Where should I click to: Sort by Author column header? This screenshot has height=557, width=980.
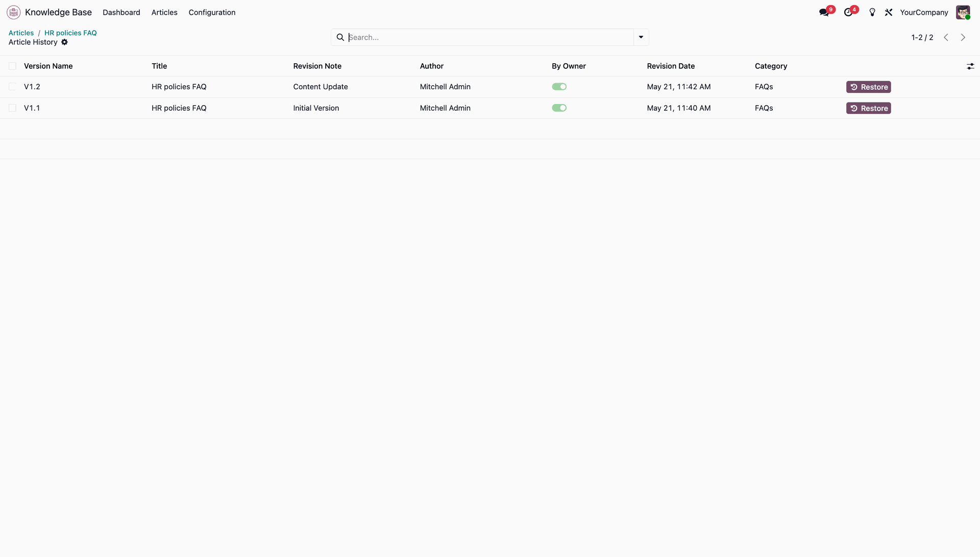coord(431,66)
